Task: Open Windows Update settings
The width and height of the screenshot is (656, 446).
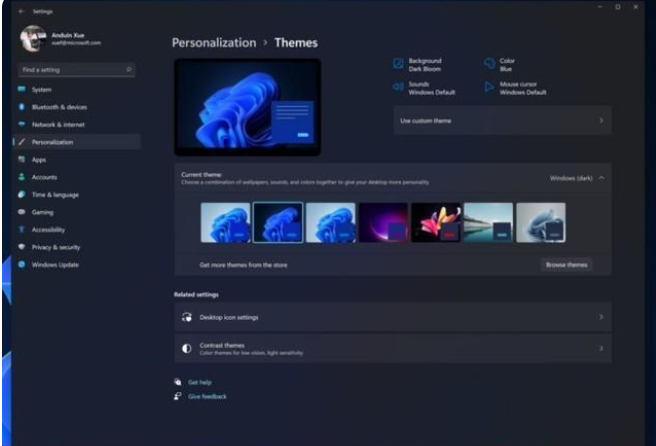Action: [77, 264]
